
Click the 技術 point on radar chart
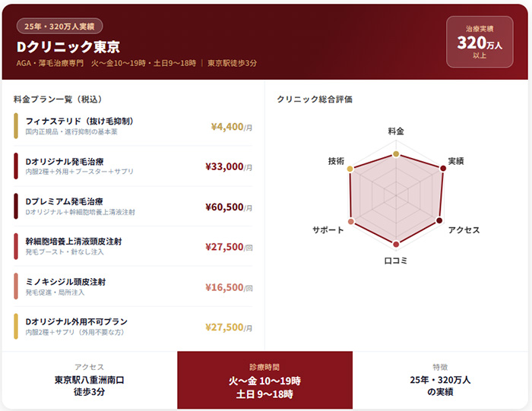pyautogui.click(x=350, y=168)
